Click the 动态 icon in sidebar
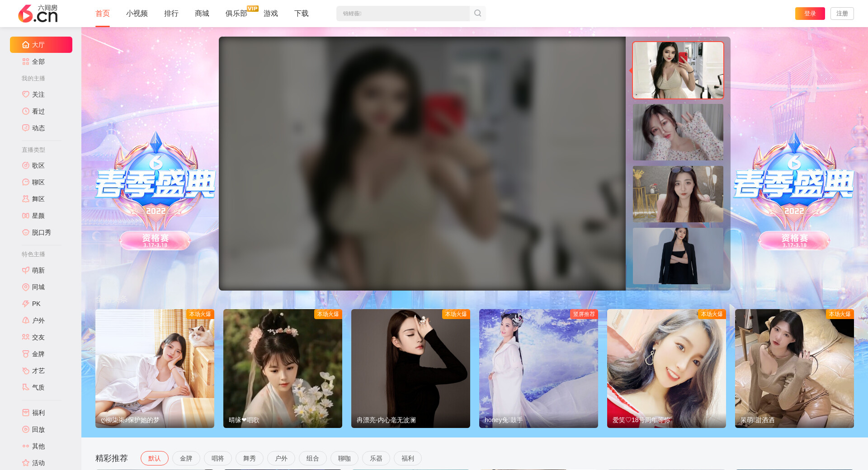The height and width of the screenshot is (470, 868). pyautogui.click(x=26, y=128)
